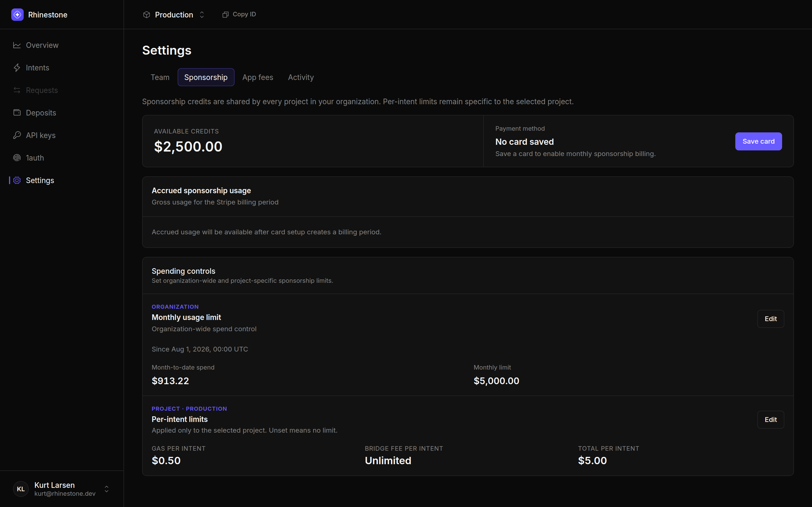The width and height of the screenshot is (812, 507).
Task: Open the Production project dropdown
Action: [174, 15]
